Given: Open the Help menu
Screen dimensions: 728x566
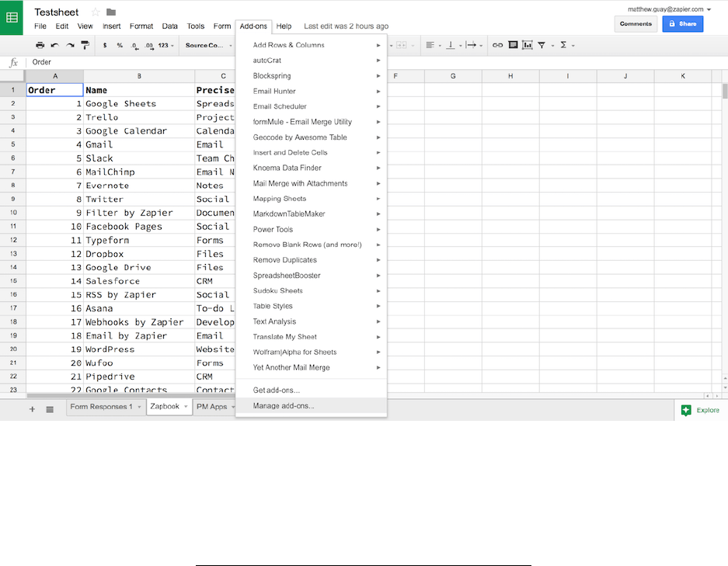Looking at the screenshot, I should pyautogui.click(x=284, y=26).
